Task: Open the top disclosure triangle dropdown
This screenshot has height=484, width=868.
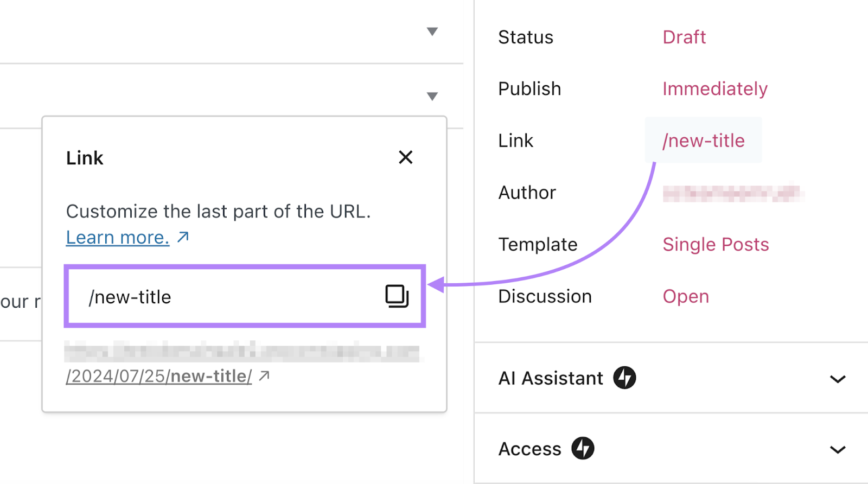Action: pyautogui.click(x=432, y=31)
